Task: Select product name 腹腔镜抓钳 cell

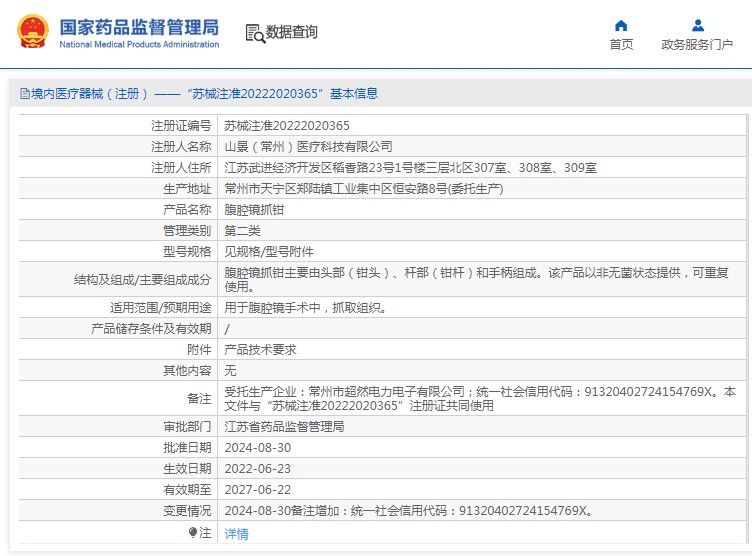Action: point(254,210)
